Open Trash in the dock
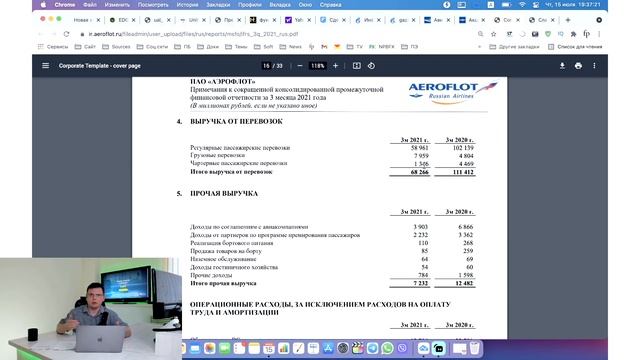Image resolution: width=640 pixels, height=360 pixels. pyautogui.click(x=474, y=348)
